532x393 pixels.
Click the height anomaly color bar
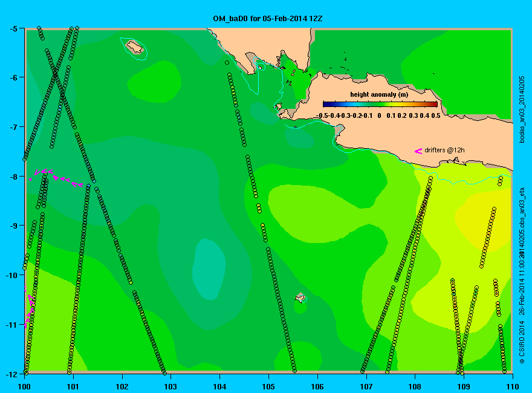point(380,105)
